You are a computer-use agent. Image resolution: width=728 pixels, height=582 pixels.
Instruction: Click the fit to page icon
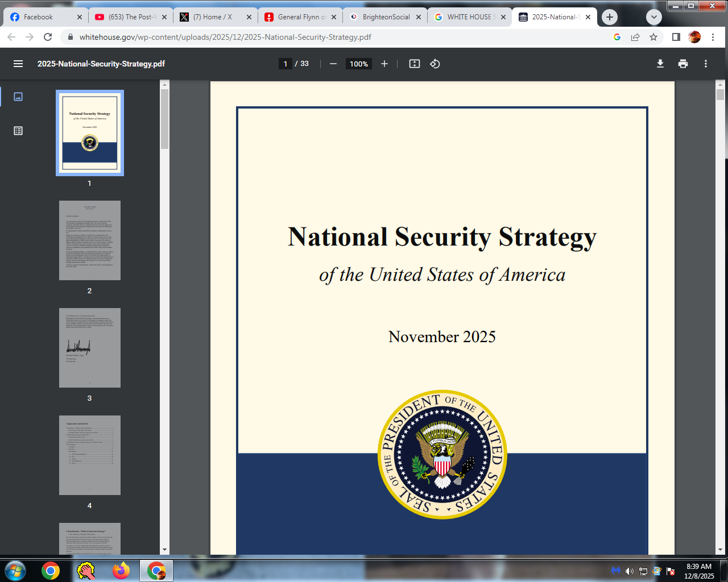pos(415,64)
